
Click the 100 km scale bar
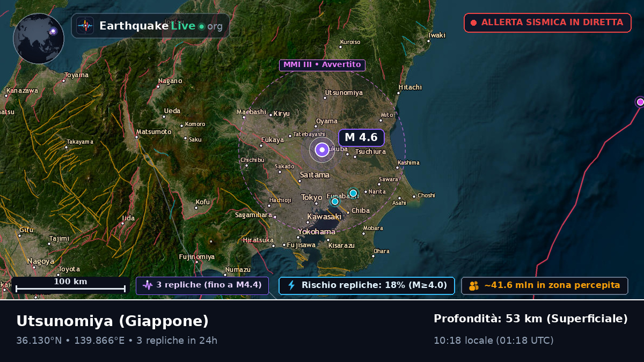(70, 285)
